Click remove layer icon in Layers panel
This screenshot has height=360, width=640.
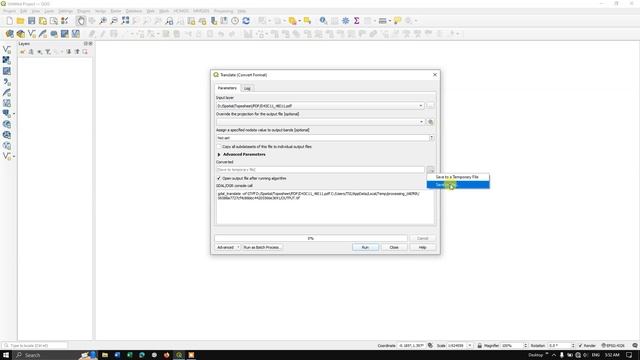85,52
